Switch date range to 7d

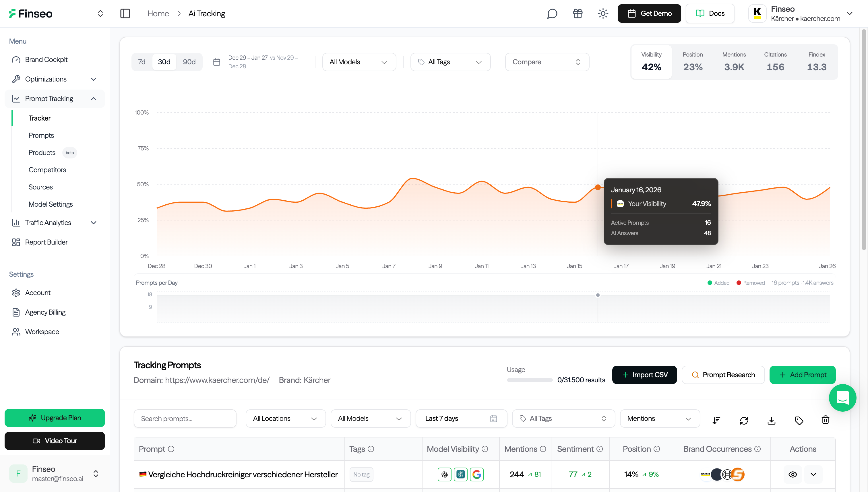tap(142, 62)
